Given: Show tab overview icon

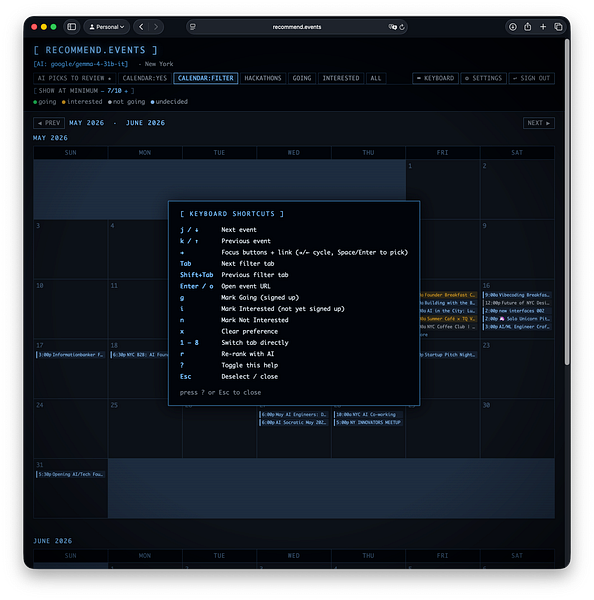Looking at the screenshot, I should [x=558, y=27].
